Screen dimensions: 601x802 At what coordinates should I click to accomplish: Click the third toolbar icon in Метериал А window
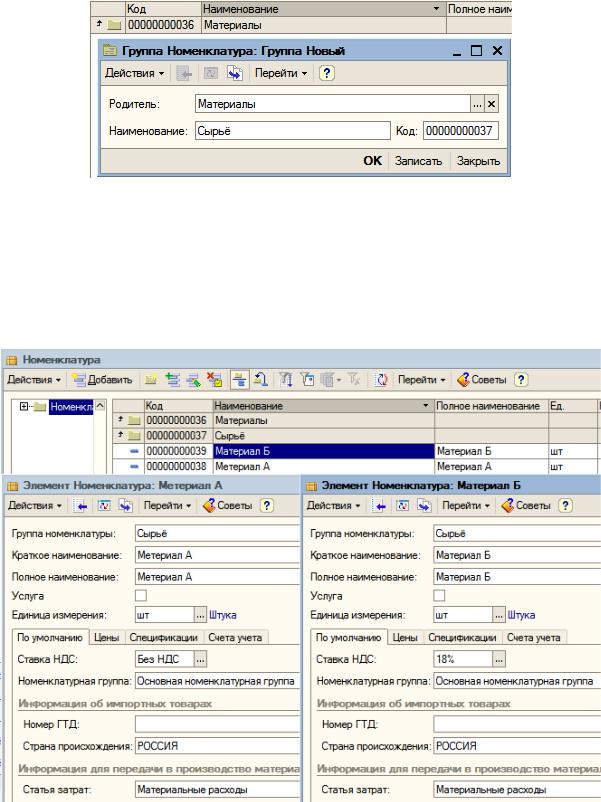click(125, 505)
